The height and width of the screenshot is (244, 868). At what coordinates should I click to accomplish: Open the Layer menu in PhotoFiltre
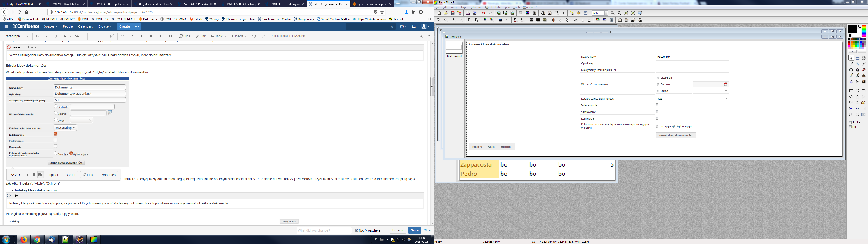coord(464,7)
